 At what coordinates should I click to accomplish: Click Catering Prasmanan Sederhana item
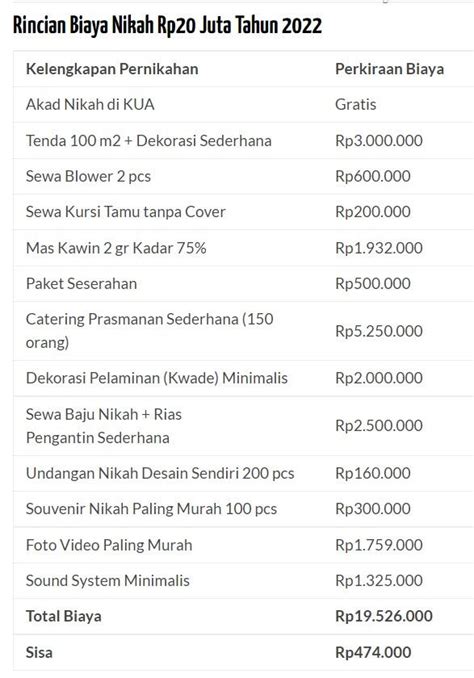(149, 331)
